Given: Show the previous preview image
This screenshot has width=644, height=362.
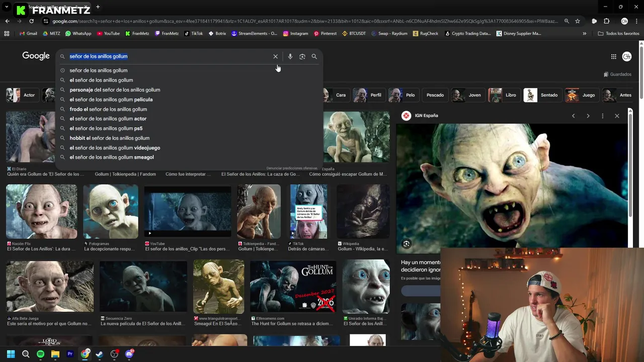Looking at the screenshot, I should click(573, 116).
